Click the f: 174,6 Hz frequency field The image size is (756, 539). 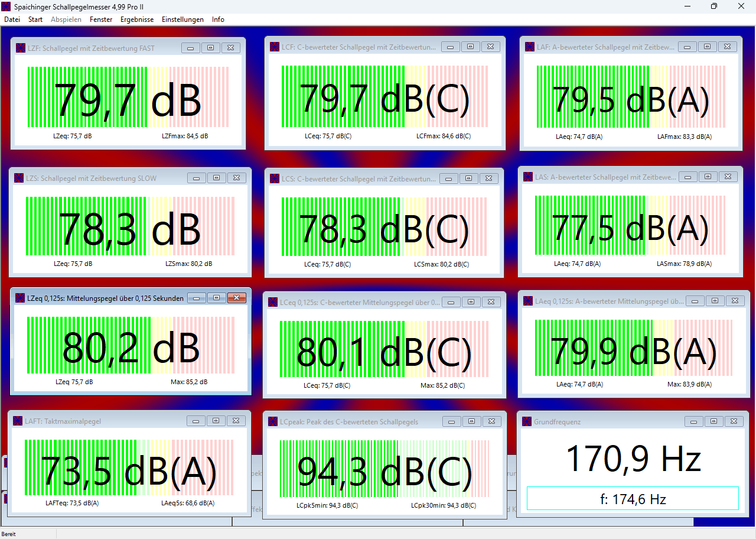click(633, 499)
